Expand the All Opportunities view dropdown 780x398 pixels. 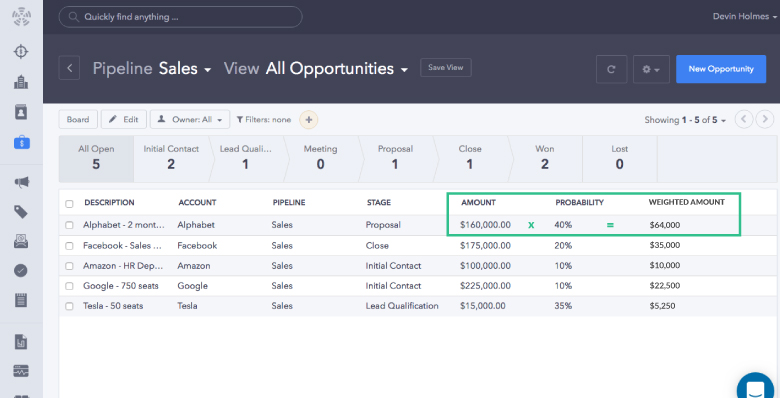337,69
